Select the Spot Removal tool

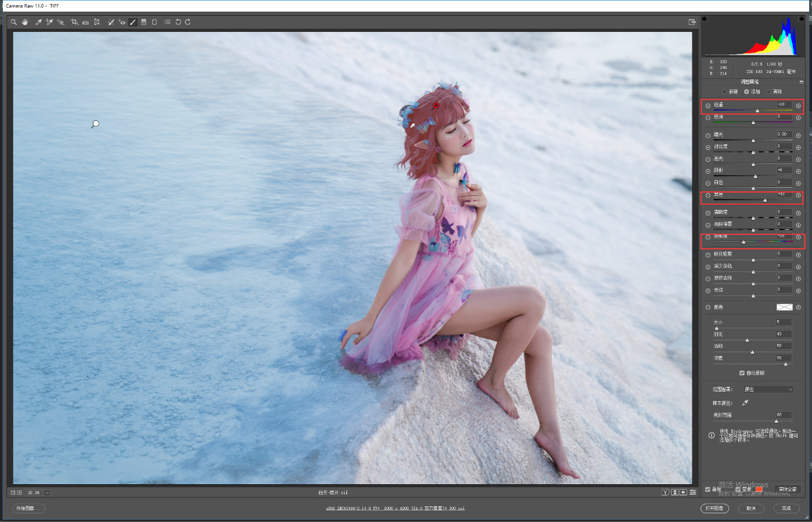(111, 22)
